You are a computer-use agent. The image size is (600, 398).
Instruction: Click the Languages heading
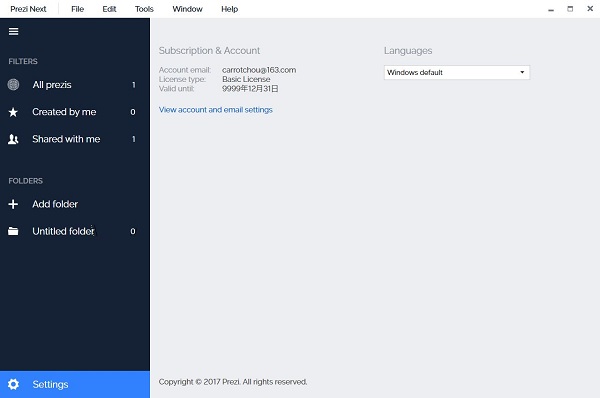408,51
